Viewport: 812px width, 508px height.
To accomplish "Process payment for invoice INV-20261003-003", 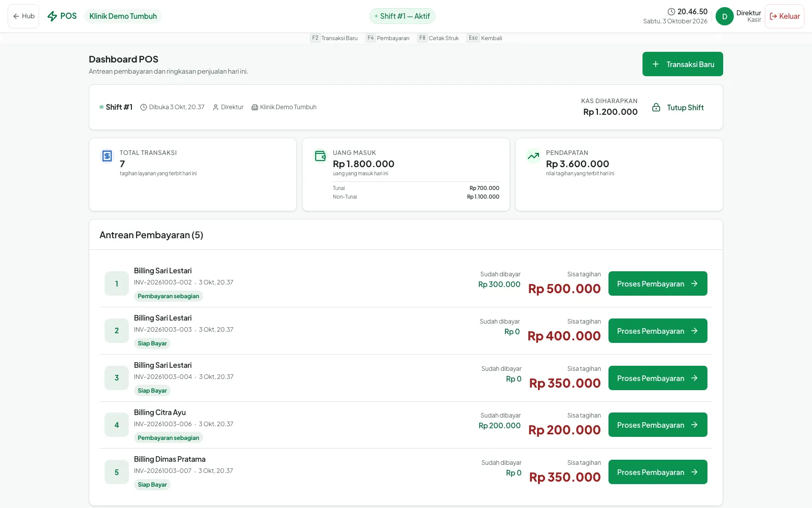I will pyautogui.click(x=658, y=331).
